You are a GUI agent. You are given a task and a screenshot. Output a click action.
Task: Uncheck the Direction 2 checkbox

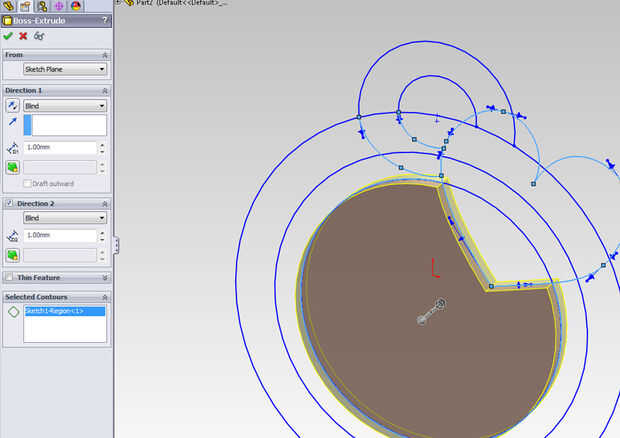(10, 203)
